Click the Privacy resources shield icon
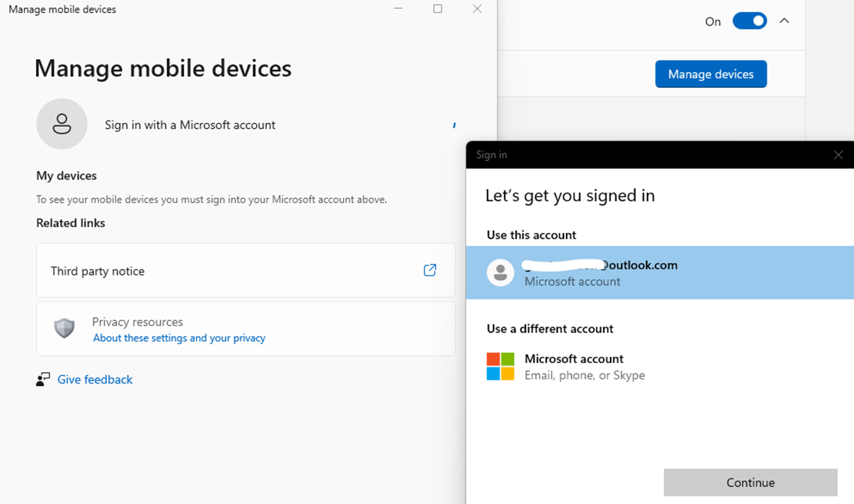Image resolution: width=854 pixels, height=504 pixels. click(64, 328)
